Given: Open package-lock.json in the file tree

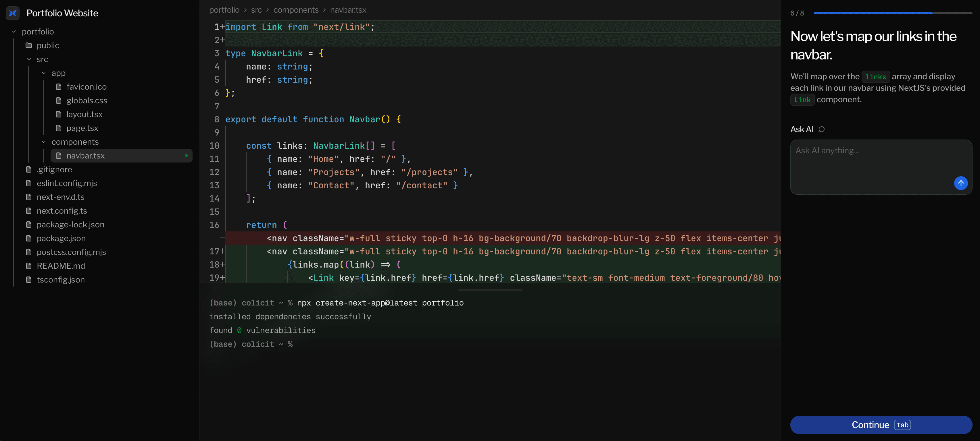Looking at the screenshot, I should point(70,225).
